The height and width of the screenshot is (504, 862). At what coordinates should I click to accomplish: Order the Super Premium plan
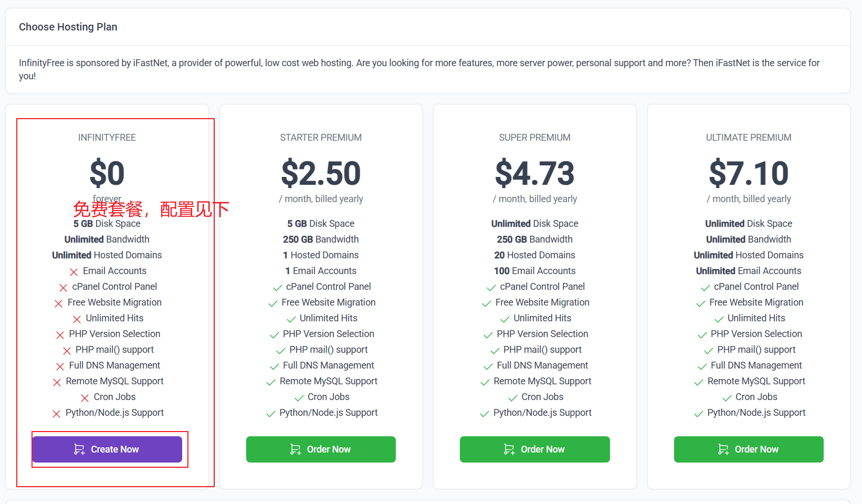pos(534,449)
